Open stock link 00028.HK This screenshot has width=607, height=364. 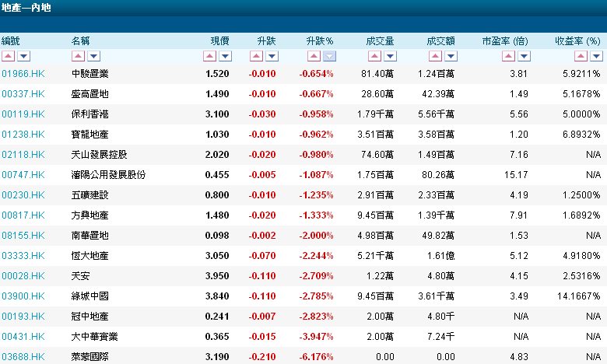pyautogui.click(x=23, y=276)
